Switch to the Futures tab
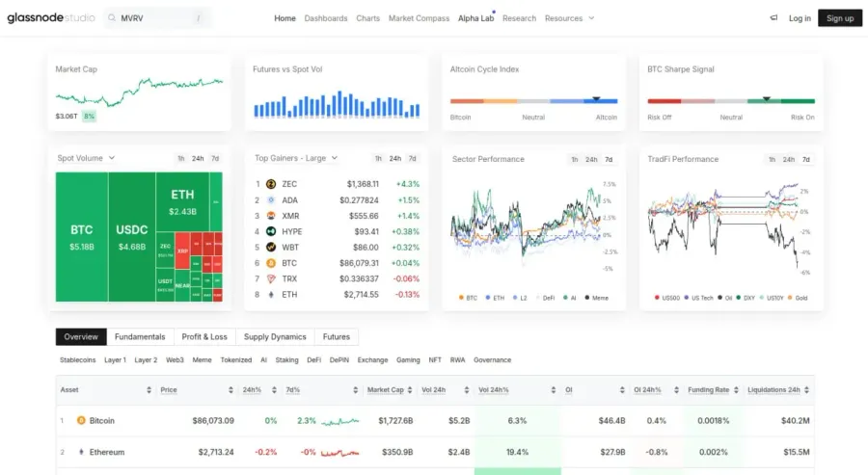868x475 pixels. 337,337
